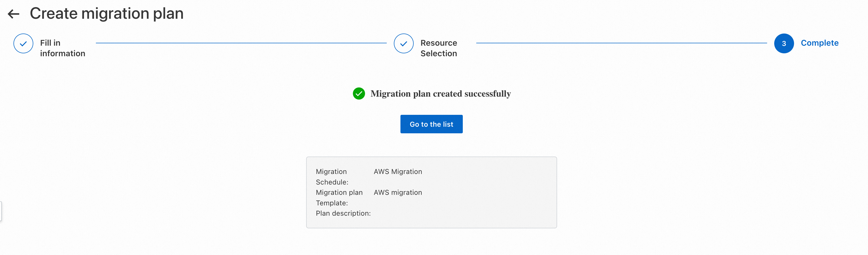Click the step 3 numbered circle
The width and height of the screenshot is (868, 255).
[783, 44]
